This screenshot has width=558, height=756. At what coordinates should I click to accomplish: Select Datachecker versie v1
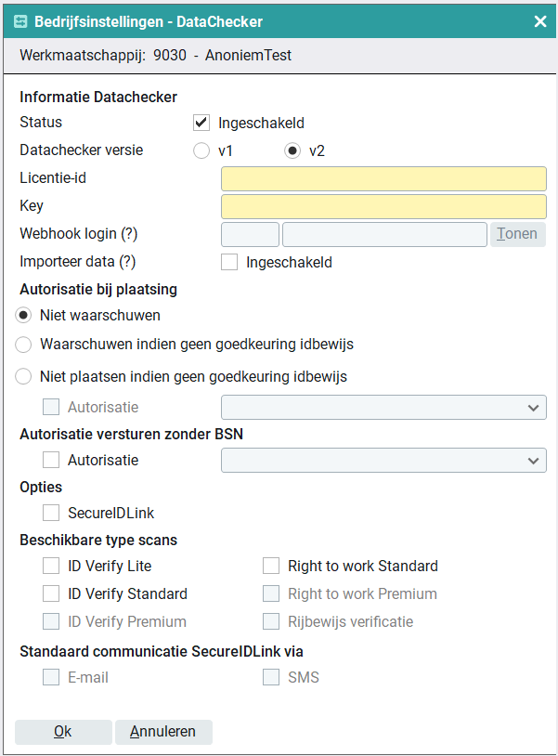coord(201,150)
